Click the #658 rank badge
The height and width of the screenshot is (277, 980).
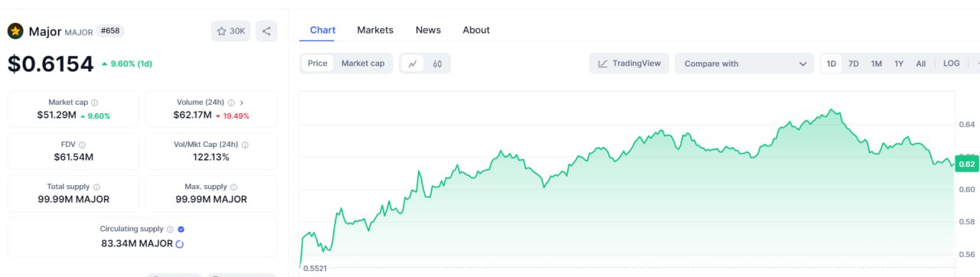coord(111,31)
